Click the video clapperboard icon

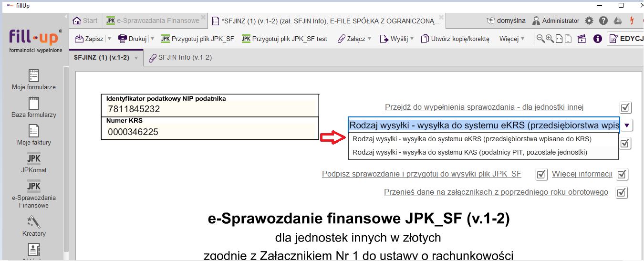(582, 39)
